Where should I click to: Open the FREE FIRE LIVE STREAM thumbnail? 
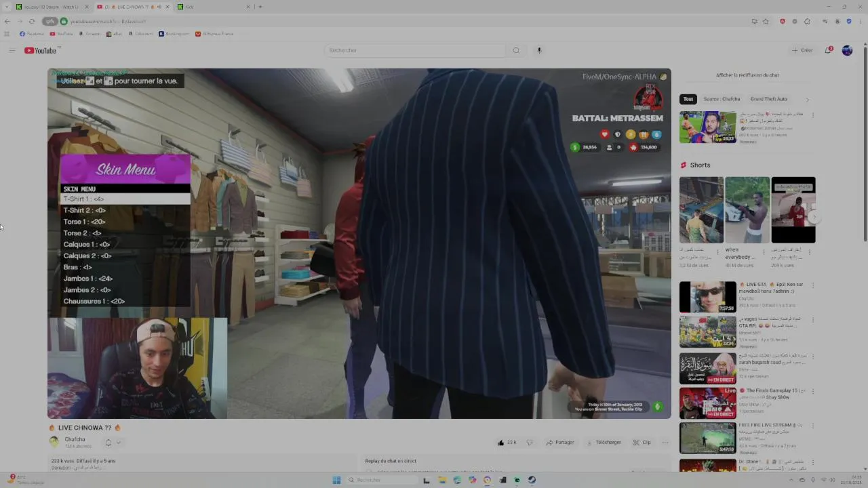click(x=707, y=438)
